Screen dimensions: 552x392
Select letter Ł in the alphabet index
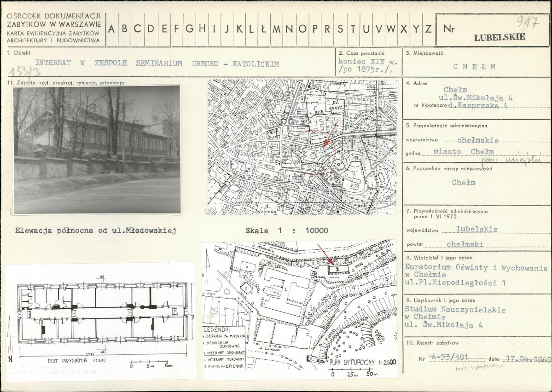tap(263, 29)
